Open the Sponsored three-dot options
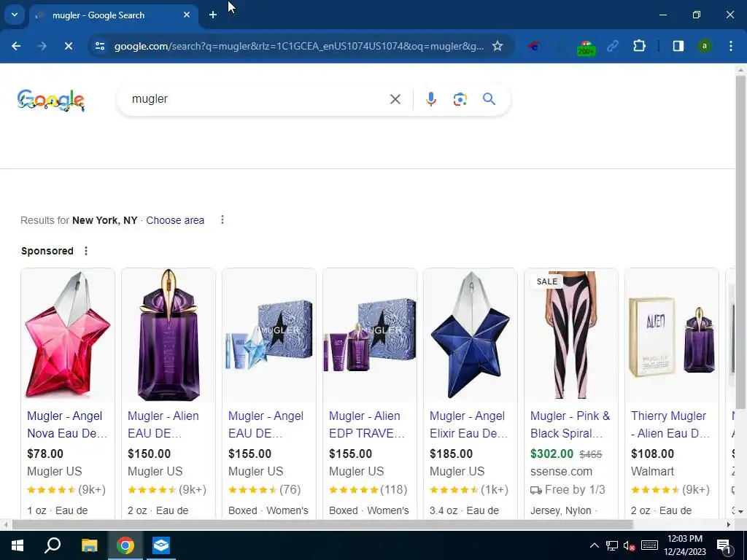The height and width of the screenshot is (560, 747). [86, 251]
